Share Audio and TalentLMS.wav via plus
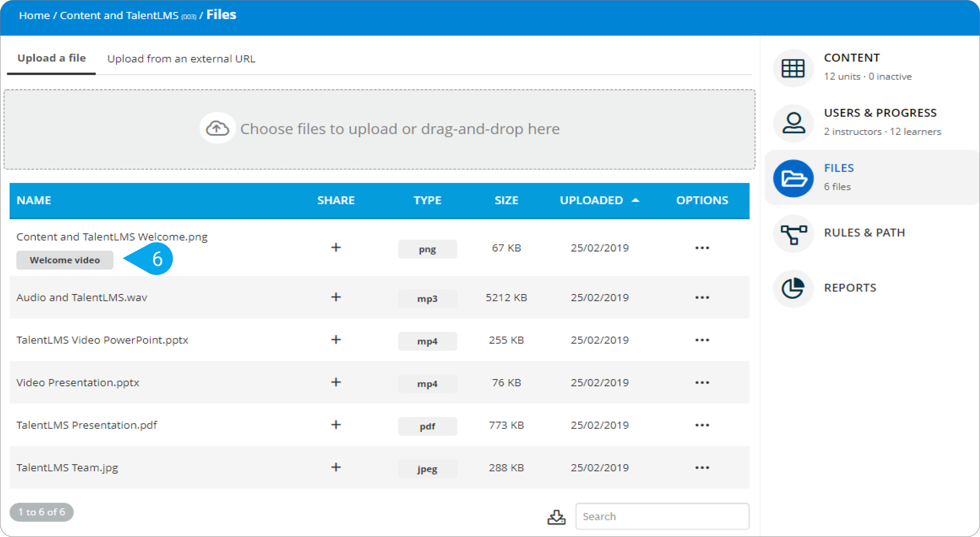The width and height of the screenshot is (980, 537). click(x=336, y=297)
